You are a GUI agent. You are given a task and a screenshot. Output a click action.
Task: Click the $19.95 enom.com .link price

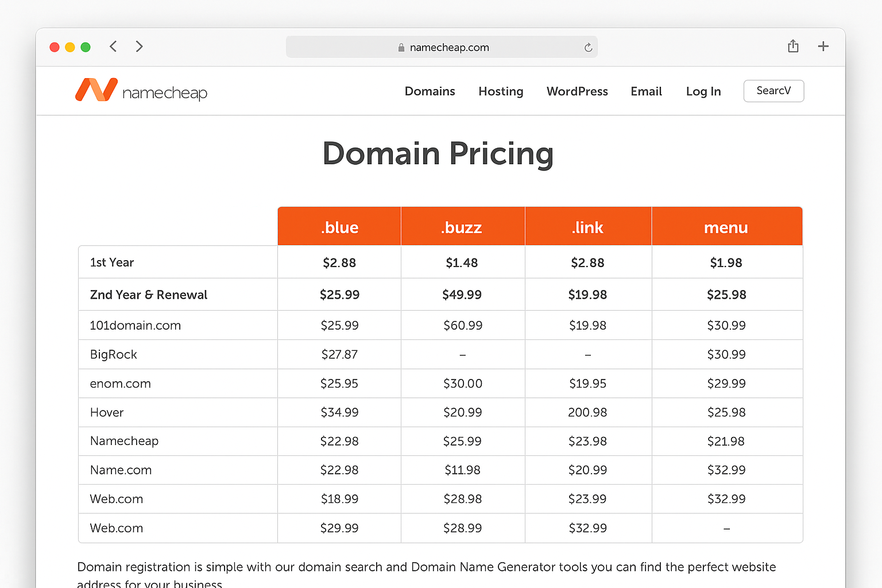point(587,383)
